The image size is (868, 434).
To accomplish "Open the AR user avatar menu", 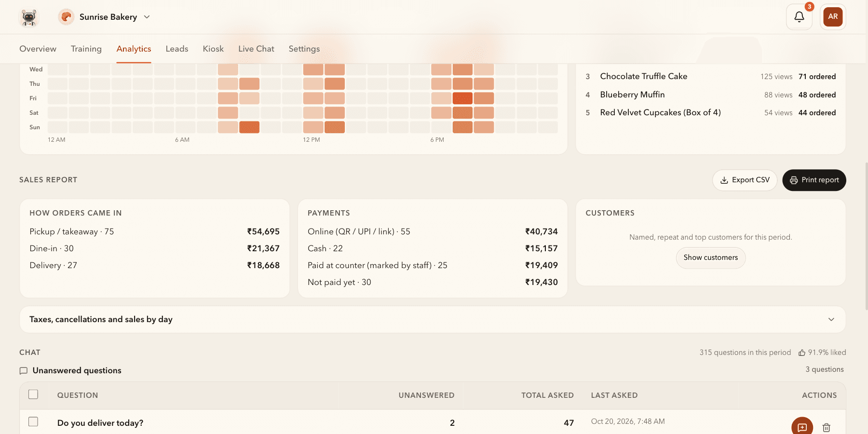I will (x=833, y=17).
